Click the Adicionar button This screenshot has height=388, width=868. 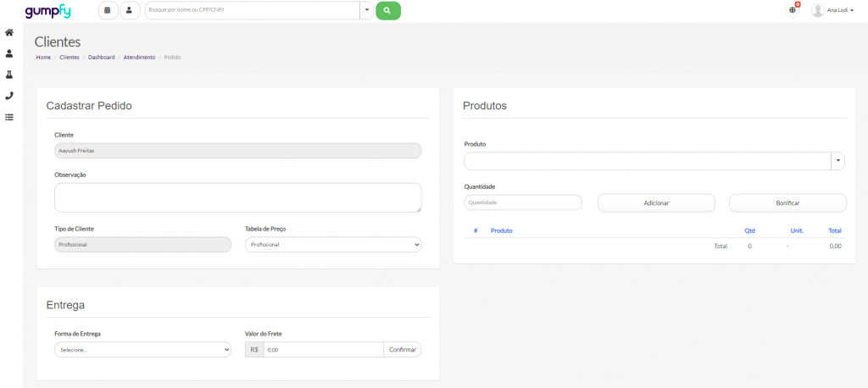coord(656,202)
